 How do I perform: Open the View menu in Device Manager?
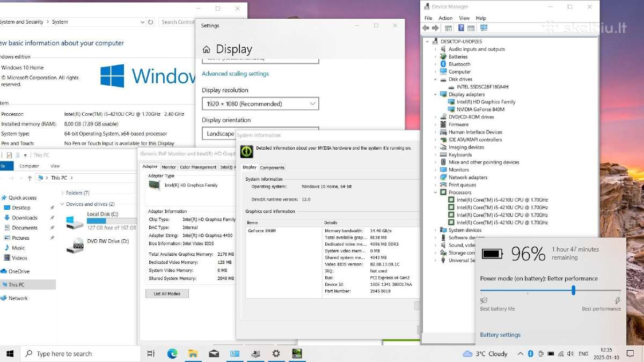(x=464, y=18)
